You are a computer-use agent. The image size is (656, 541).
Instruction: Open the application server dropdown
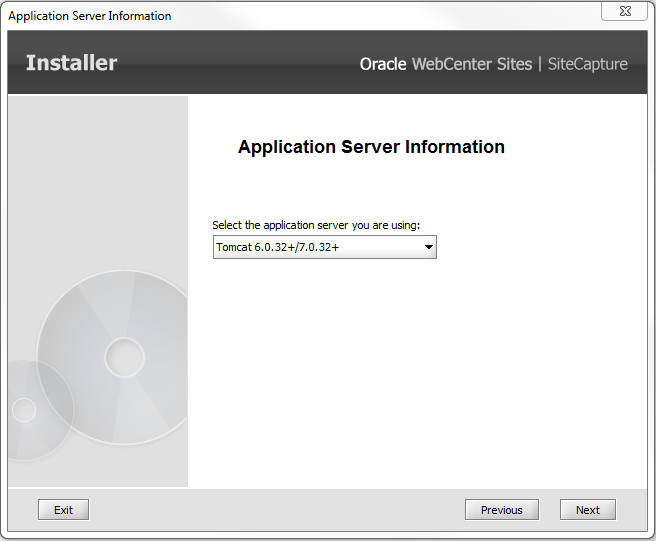[x=325, y=247]
